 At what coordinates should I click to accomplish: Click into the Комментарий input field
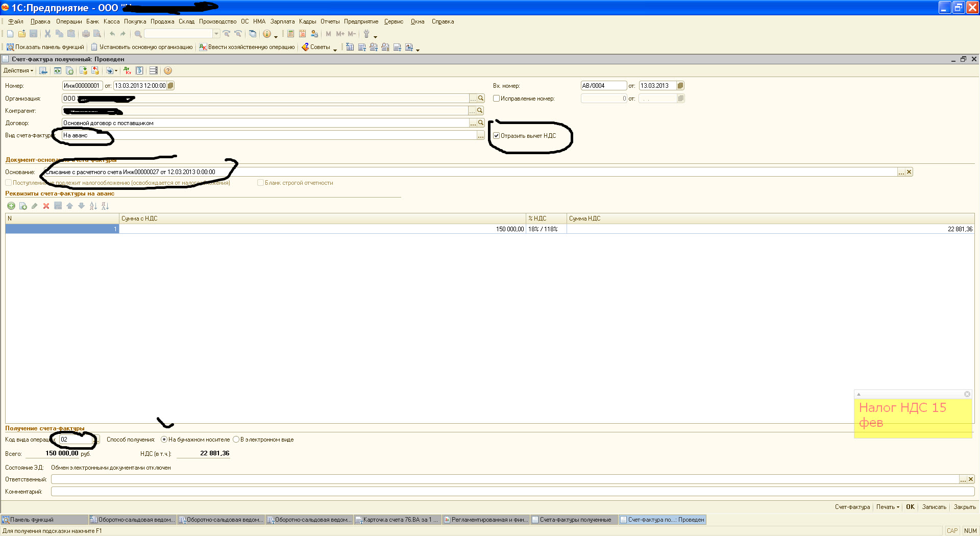tap(510, 492)
